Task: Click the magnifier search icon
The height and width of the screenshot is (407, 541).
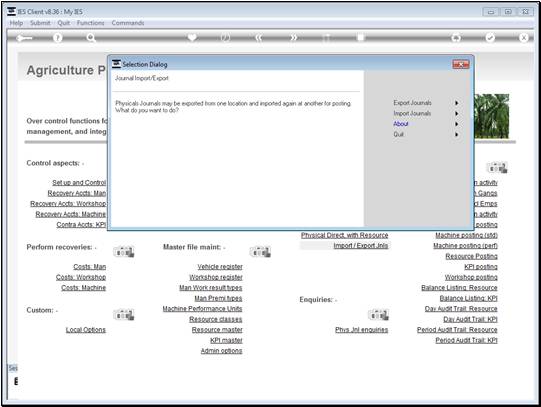Action: tap(91, 38)
